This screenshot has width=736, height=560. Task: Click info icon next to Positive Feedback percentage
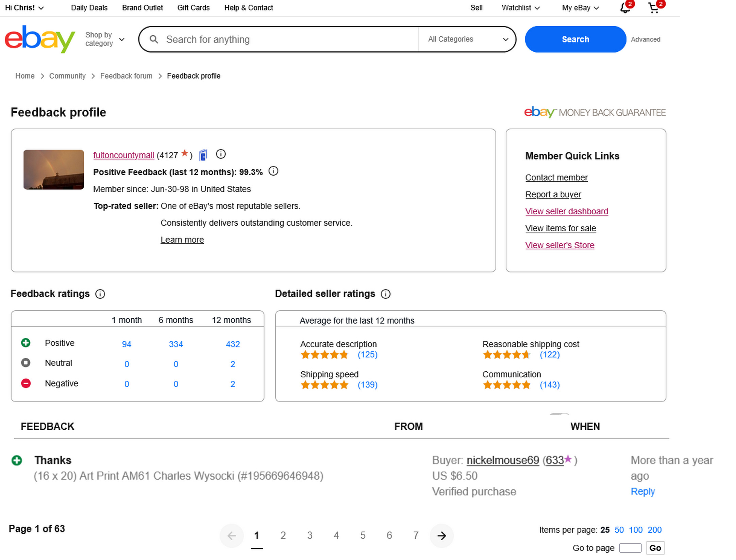273,171
